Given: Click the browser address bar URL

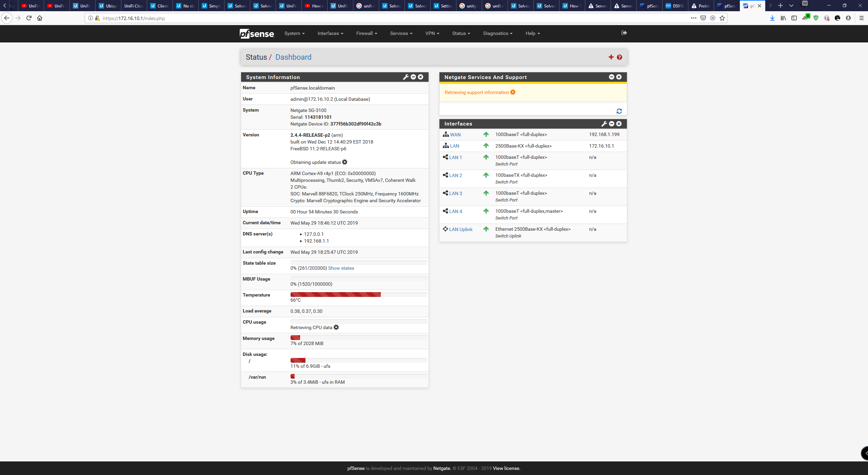Looking at the screenshot, I should pyautogui.click(x=134, y=18).
